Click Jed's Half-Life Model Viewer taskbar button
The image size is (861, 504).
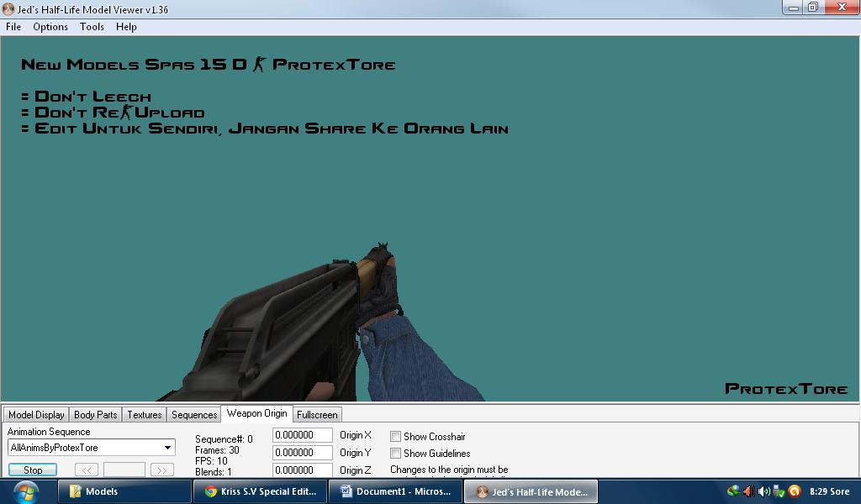click(x=531, y=491)
